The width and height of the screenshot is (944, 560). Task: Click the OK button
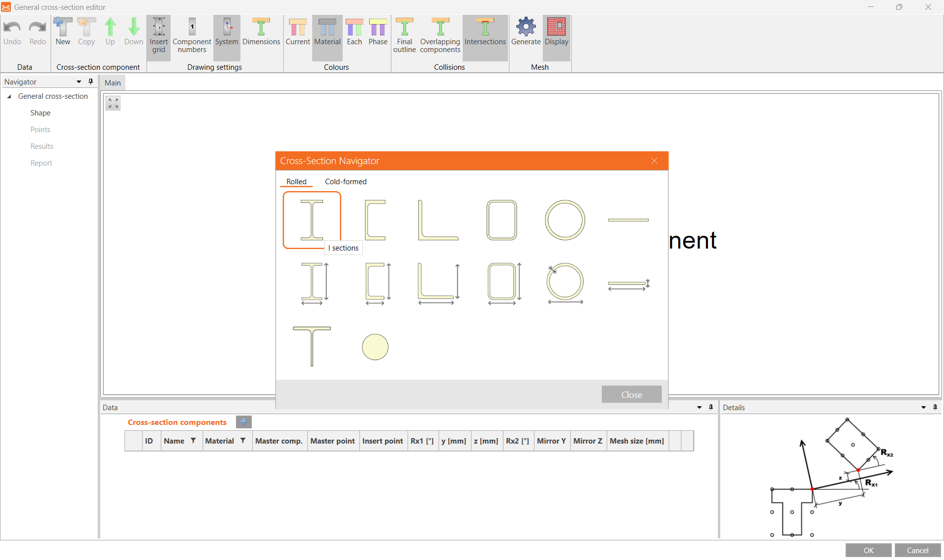tap(868, 550)
